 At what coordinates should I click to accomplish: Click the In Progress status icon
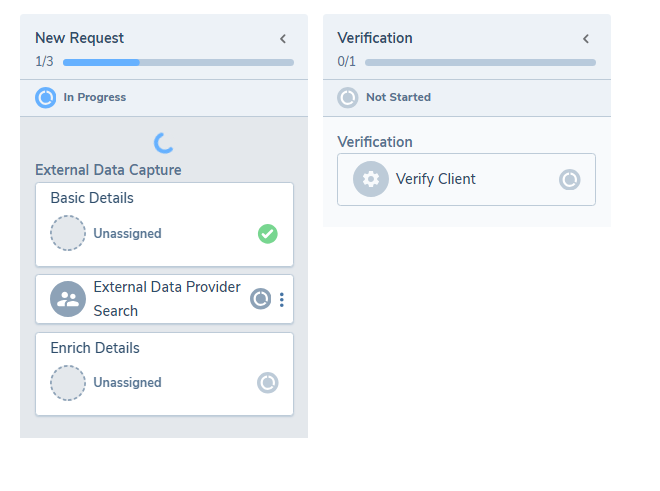(46, 98)
